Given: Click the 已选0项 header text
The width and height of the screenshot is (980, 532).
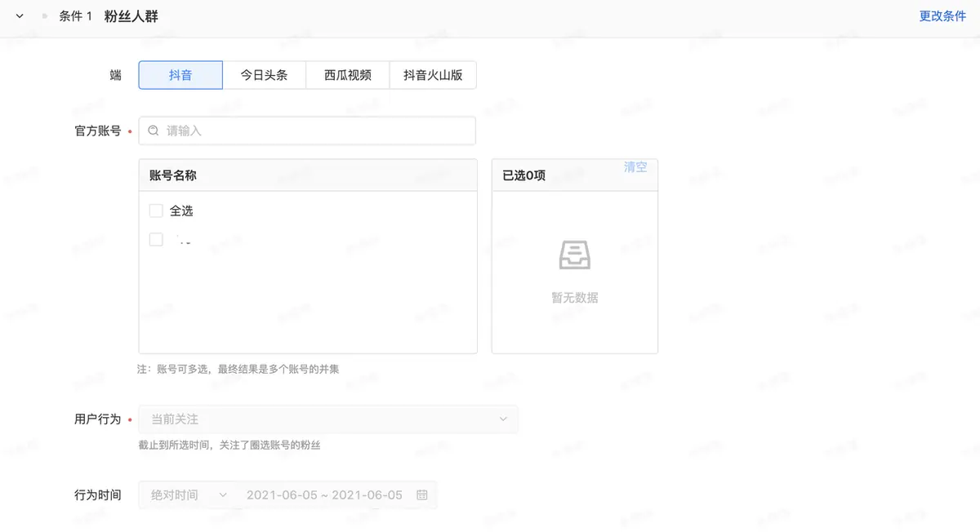Looking at the screenshot, I should pos(523,175).
